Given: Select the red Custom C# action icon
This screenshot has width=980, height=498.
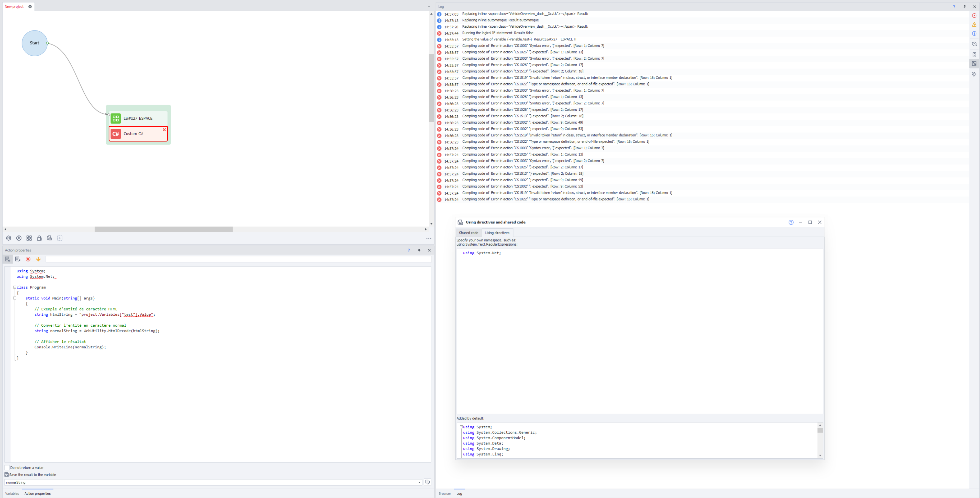Looking at the screenshot, I should pos(116,134).
